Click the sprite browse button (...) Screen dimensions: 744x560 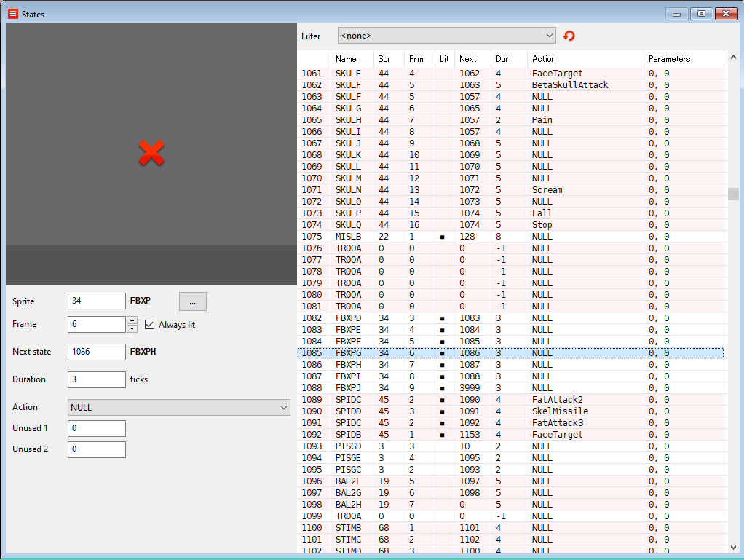(193, 301)
